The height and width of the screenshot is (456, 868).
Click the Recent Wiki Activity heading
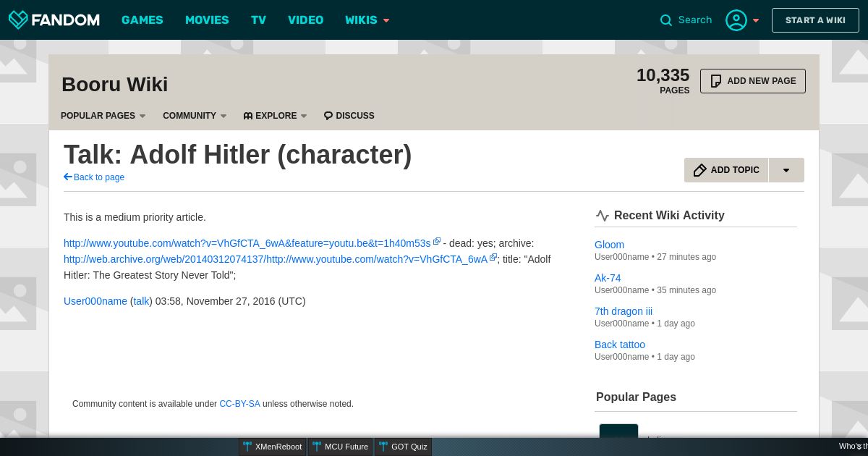tap(669, 215)
